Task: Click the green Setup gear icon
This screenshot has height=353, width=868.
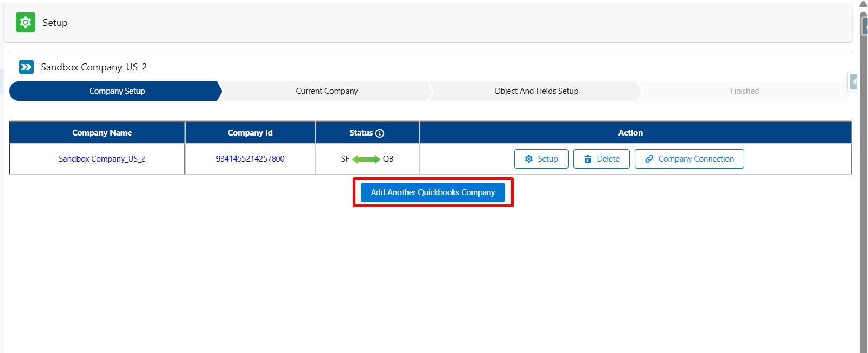Action: tap(25, 22)
